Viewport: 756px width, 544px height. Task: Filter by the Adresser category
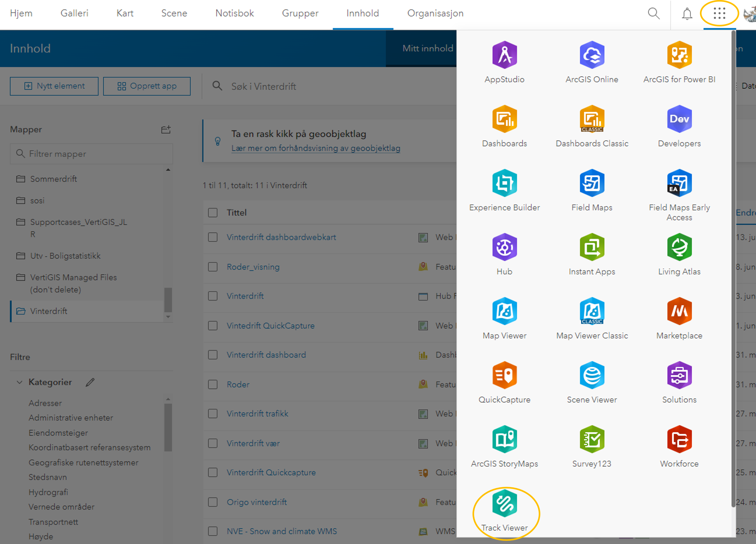coord(45,403)
